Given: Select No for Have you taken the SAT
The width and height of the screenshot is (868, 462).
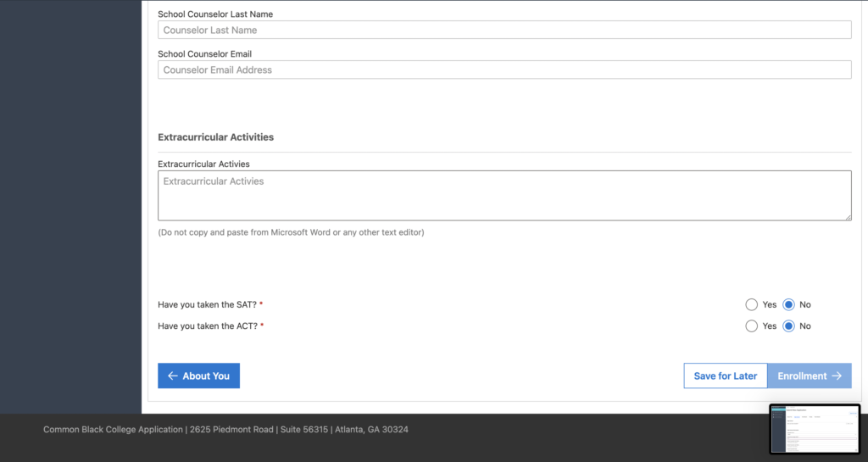Looking at the screenshot, I should click(x=788, y=305).
